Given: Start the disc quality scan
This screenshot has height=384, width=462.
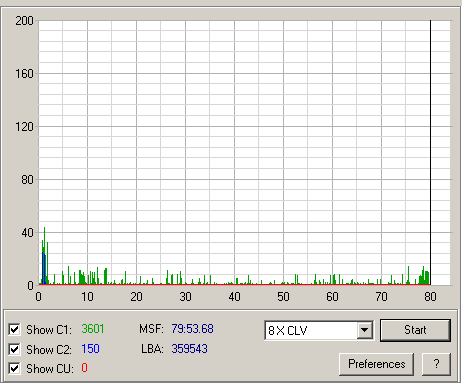Looking at the screenshot, I should point(415,330).
